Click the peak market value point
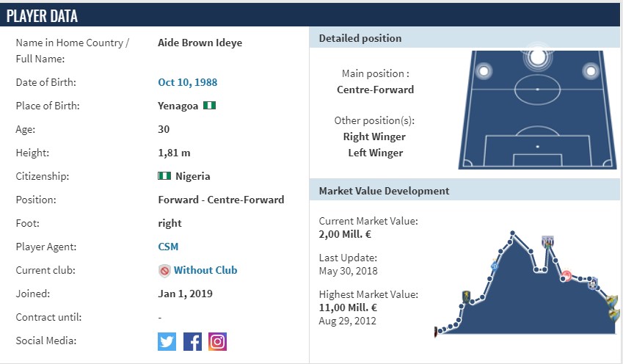 pos(512,233)
